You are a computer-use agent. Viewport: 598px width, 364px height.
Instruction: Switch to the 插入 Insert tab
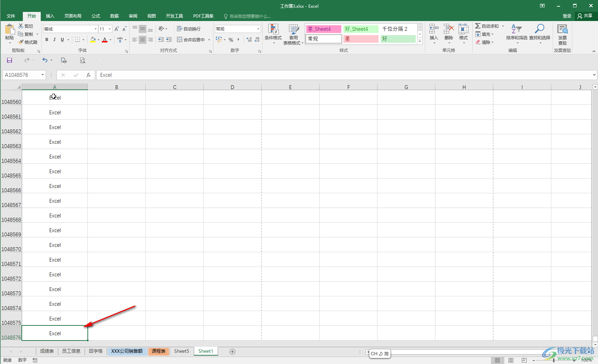point(50,16)
